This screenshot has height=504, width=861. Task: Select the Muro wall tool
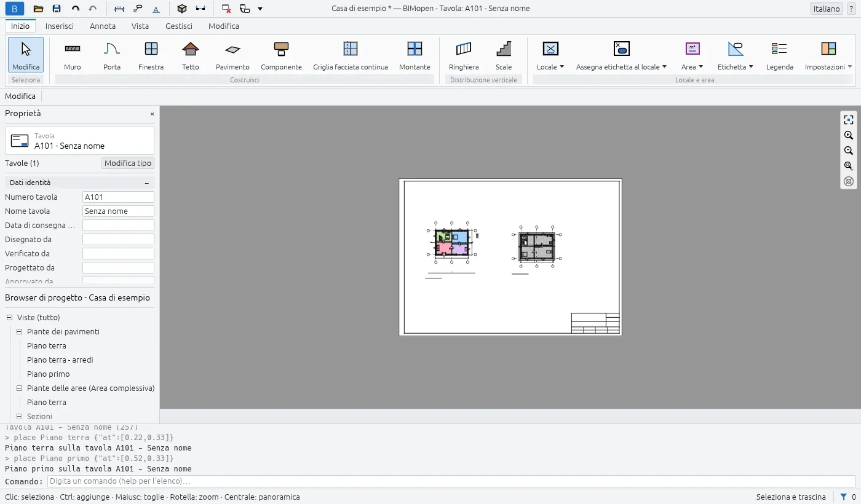click(73, 55)
